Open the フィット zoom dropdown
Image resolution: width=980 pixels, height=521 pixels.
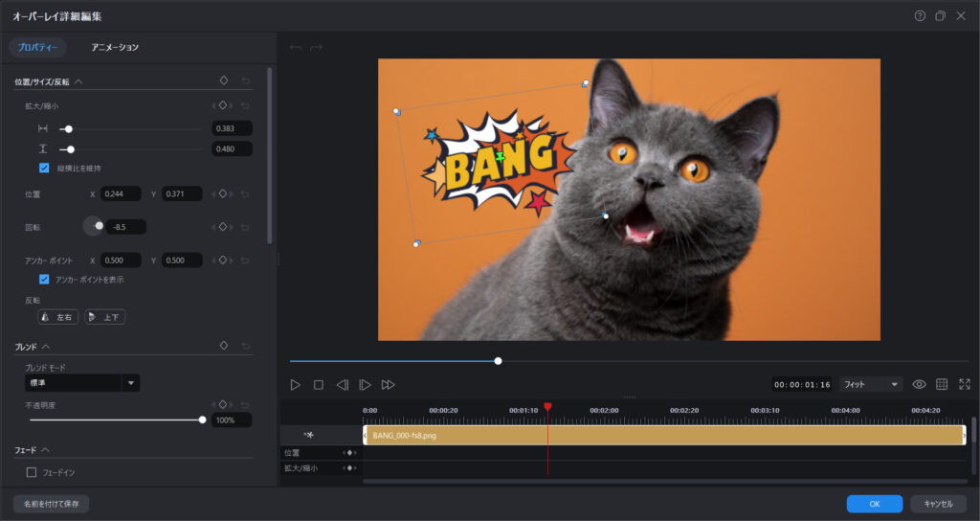coord(871,384)
